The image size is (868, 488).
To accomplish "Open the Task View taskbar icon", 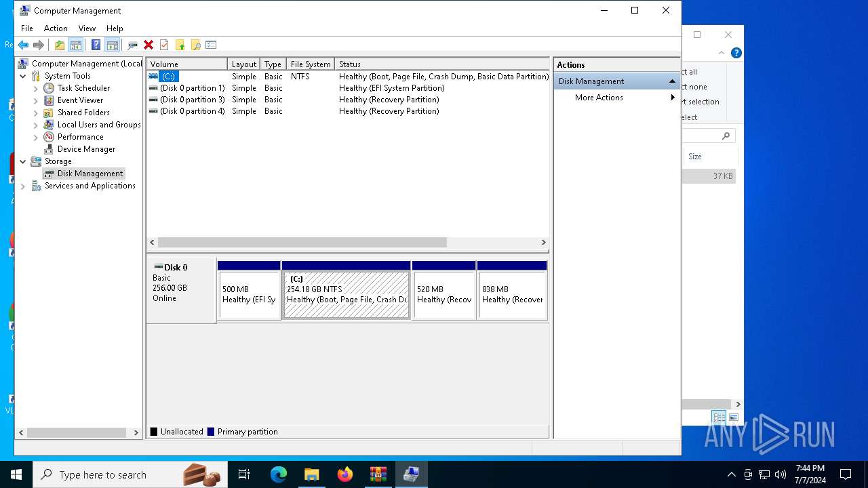I will (244, 474).
